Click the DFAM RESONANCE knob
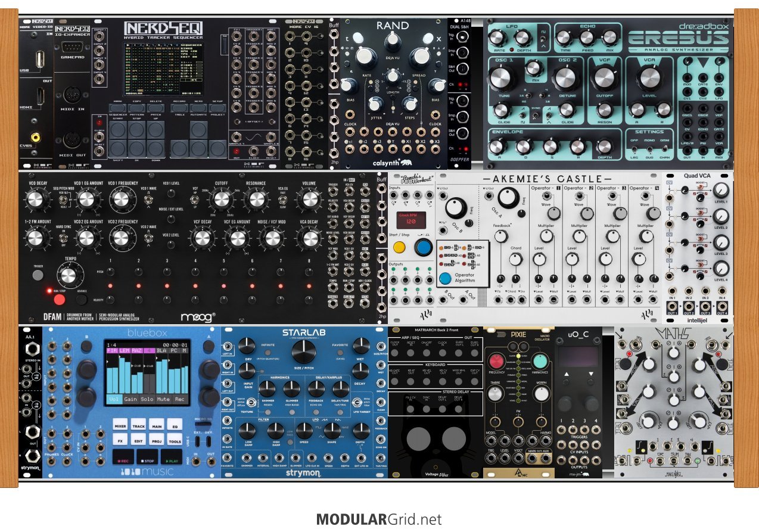The image size is (759, 532). pos(256,200)
